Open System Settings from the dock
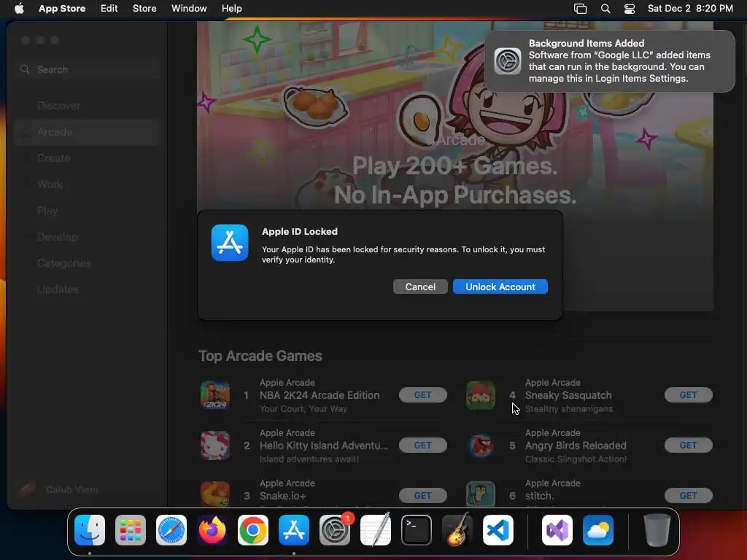This screenshot has height=560, width=747. (x=334, y=530)
